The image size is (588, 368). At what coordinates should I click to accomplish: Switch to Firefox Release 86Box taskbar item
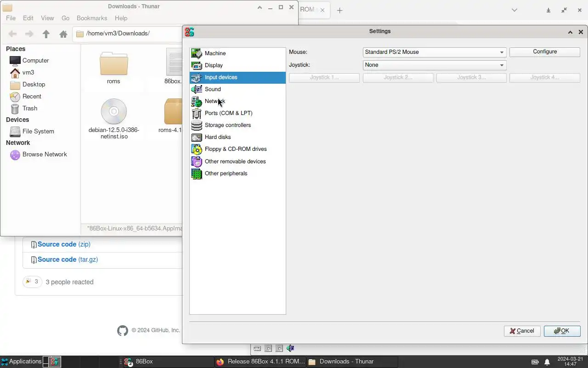[260, 362]
